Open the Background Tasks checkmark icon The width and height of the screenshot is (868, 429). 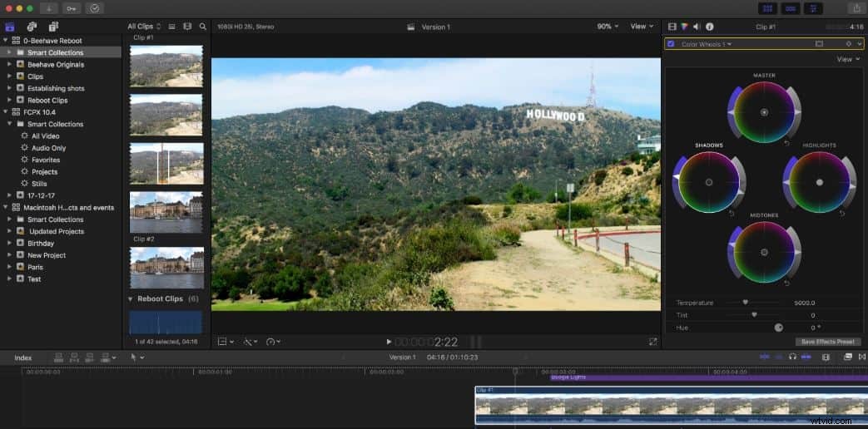coord(95,8)
